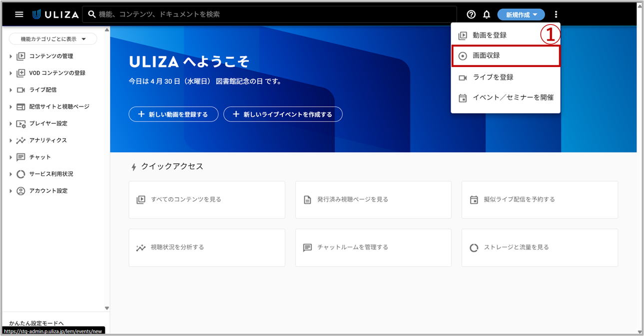Open アナリティクス sidebar label
This screenshot has width=644, height=336.
(x=48, y=141)
